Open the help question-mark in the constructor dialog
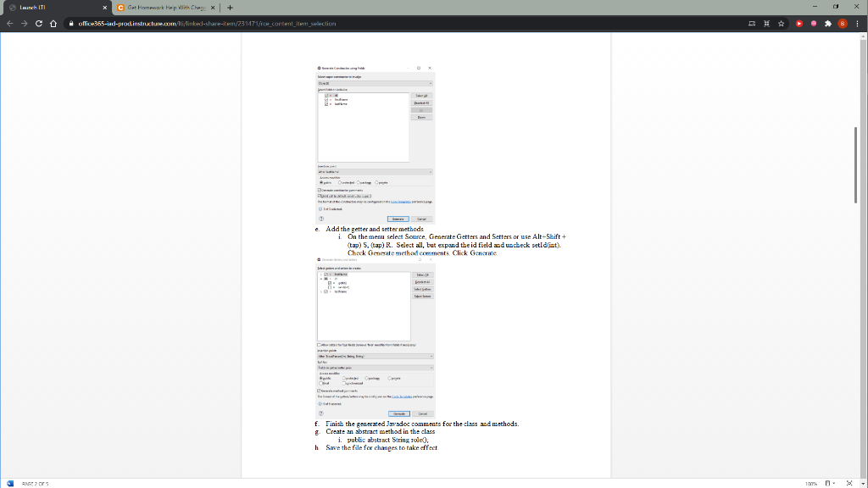This screenshot has height=488, width=868. point(320,219)
